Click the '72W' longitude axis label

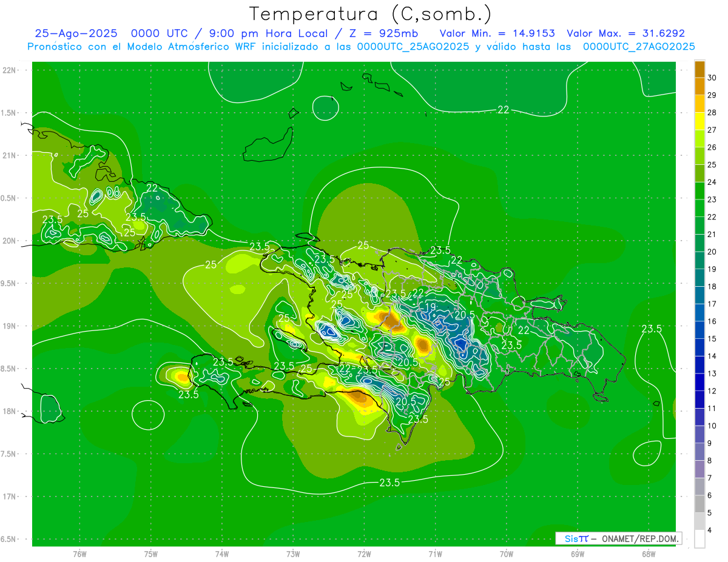click(364, 554)
